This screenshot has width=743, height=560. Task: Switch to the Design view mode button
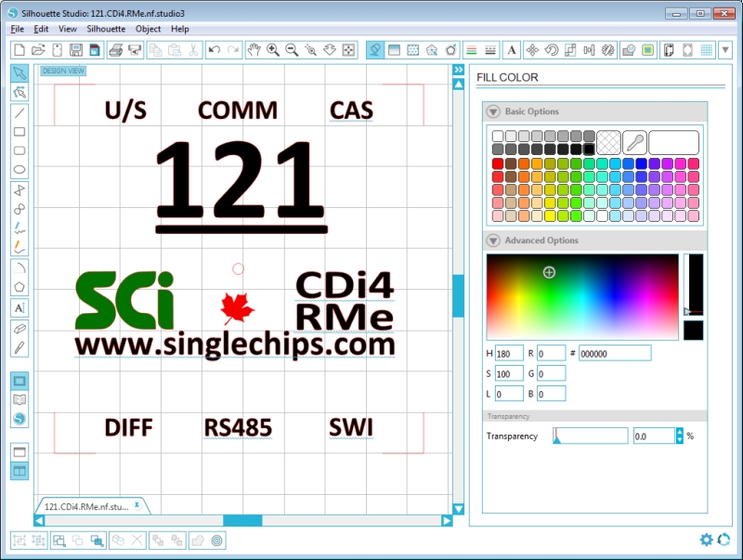[x=20, y=381]
